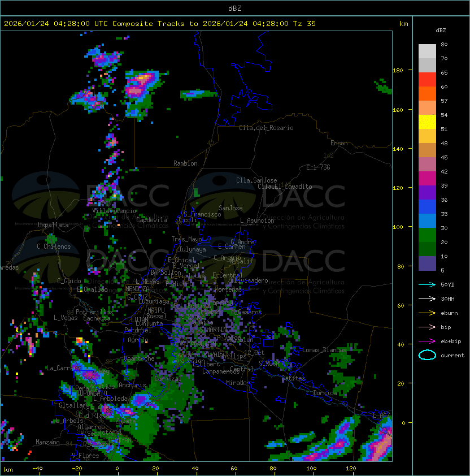
Task: Click the 'Tulumaya' map label
Action: pyautogui.click(x=193, y=249)
